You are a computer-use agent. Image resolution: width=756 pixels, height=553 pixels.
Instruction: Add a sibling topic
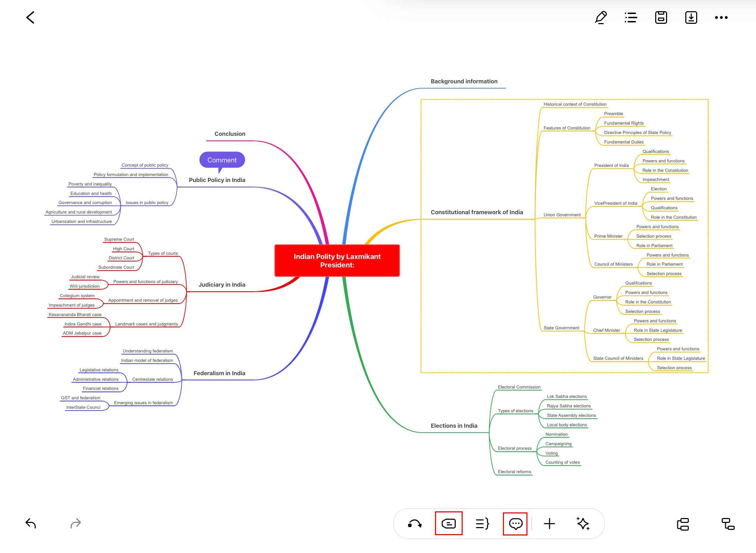point(683,524)
